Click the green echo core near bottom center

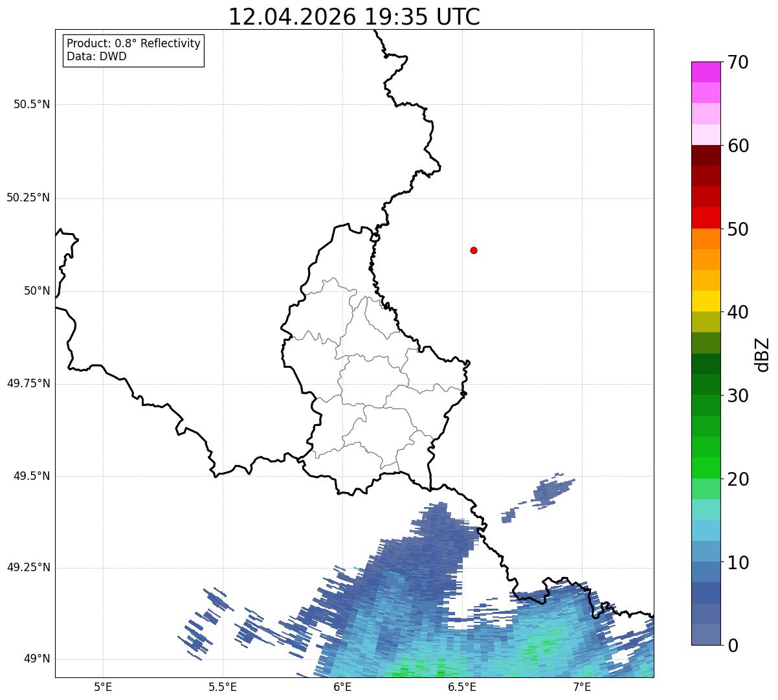421,667
